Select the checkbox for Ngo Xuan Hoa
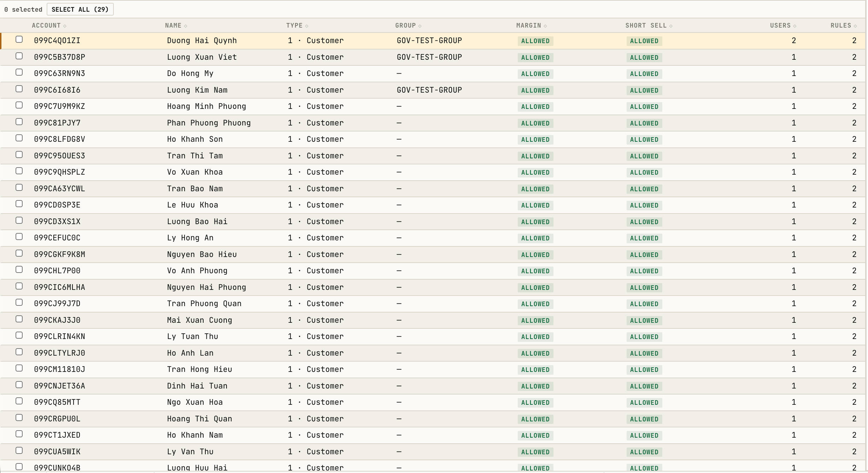The image size is (868, 473). click(x=19, y=401)
